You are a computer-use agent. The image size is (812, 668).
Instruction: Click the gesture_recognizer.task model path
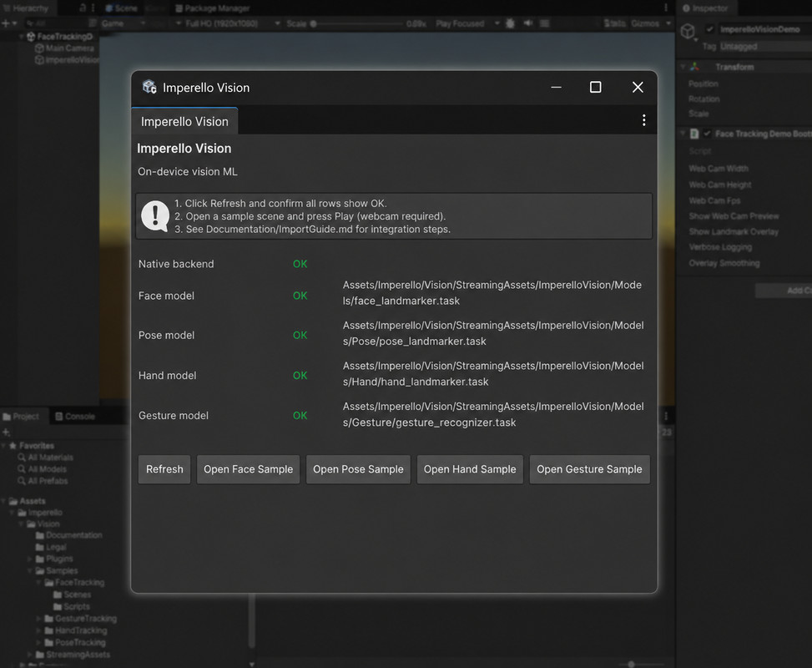493,415
